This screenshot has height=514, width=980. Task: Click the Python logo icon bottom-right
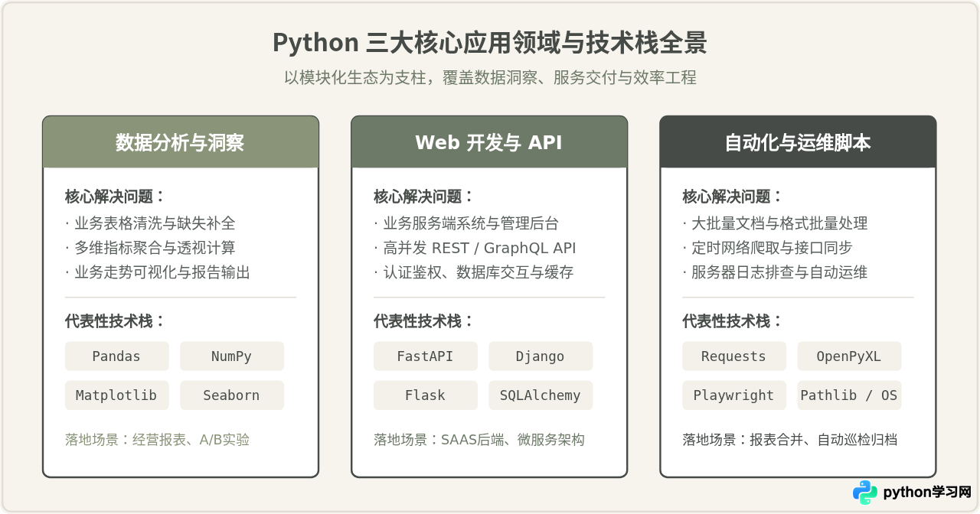[x=865, y=493]
